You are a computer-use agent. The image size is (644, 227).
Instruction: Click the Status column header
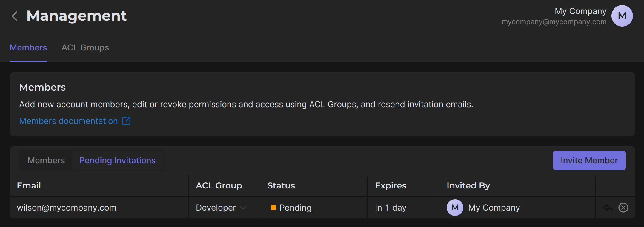coord(281,185)
